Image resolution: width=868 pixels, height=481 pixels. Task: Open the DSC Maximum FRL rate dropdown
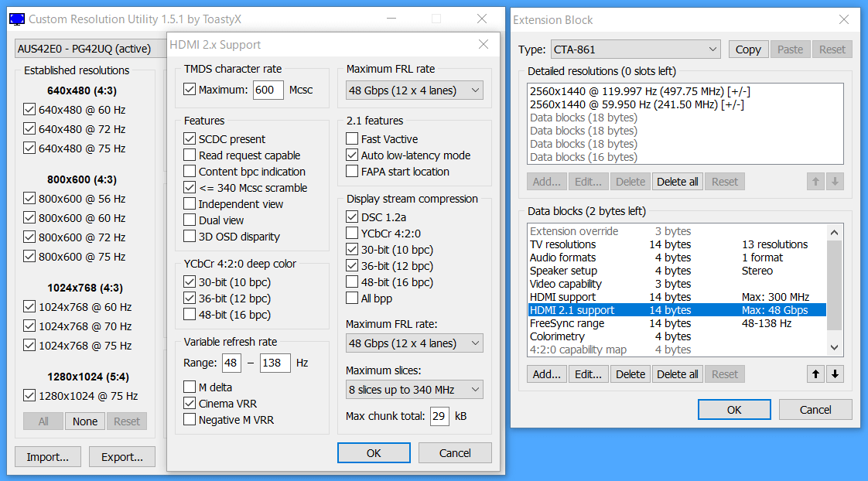(414, 343)
